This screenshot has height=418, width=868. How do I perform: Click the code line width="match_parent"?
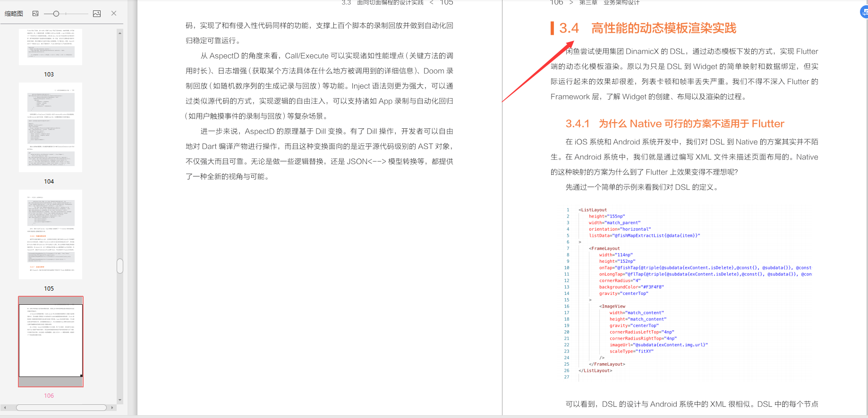pyautogui.click(x=614, y=223)
